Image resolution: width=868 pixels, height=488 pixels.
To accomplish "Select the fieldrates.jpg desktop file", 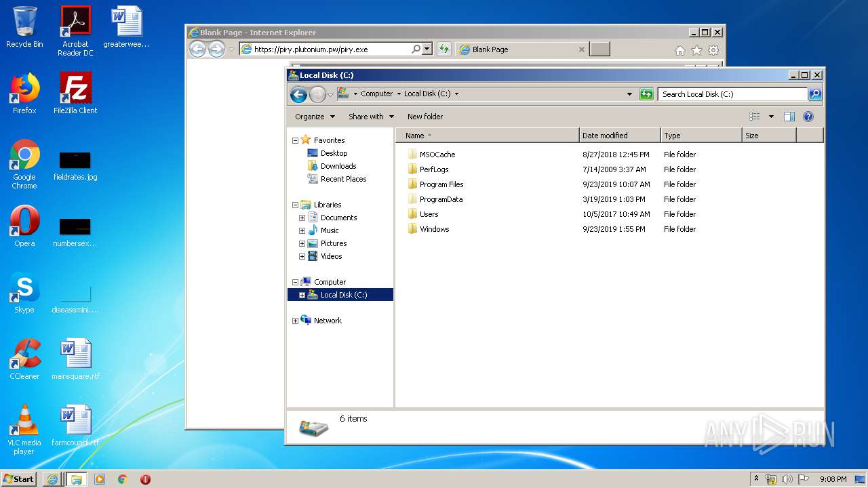I will (75, 167).
